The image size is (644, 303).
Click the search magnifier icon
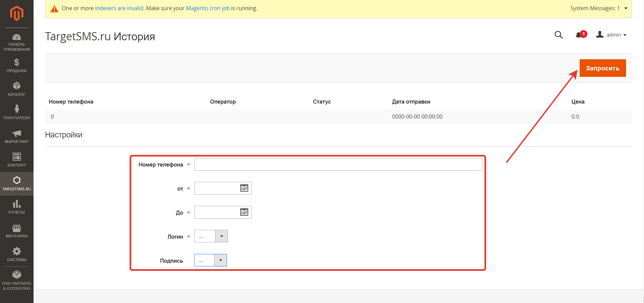tap(559, 35)
